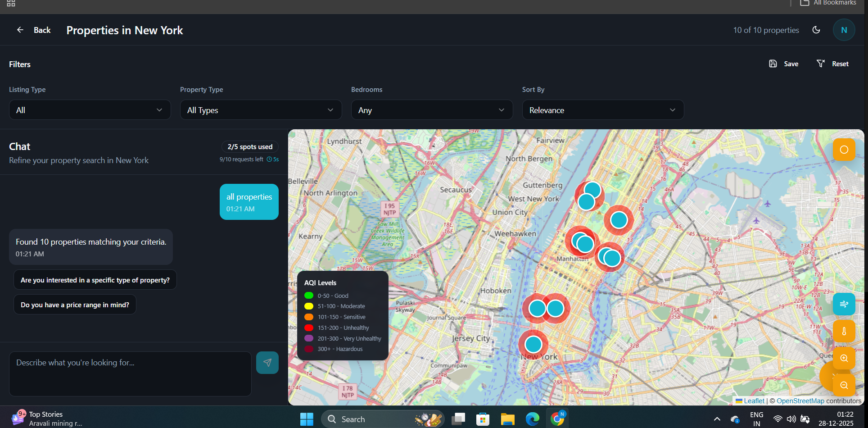The height and width of the screenshot is (428, 868).
Task: Zoom in on the map
Action: coord(844,358)
